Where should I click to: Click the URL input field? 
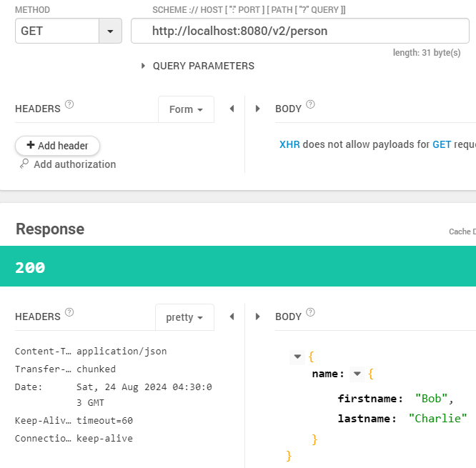point(300,31)
